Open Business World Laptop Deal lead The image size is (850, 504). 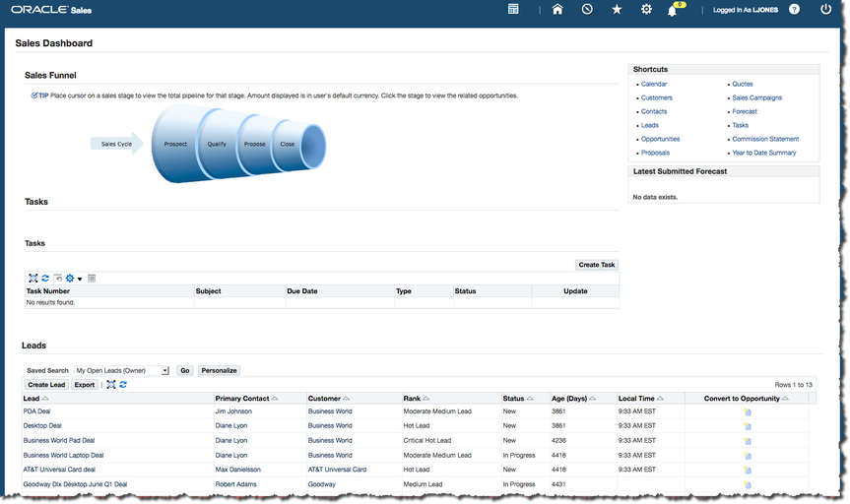pos(63,455)
